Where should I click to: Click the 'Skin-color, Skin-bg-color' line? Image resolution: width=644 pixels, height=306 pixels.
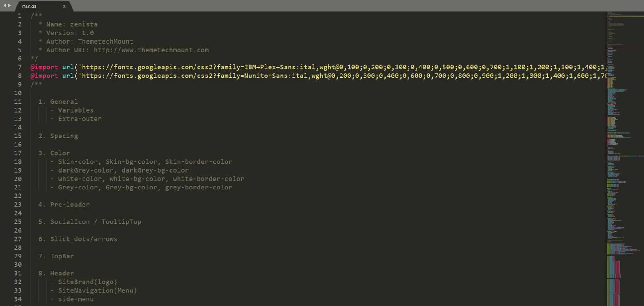141,161
